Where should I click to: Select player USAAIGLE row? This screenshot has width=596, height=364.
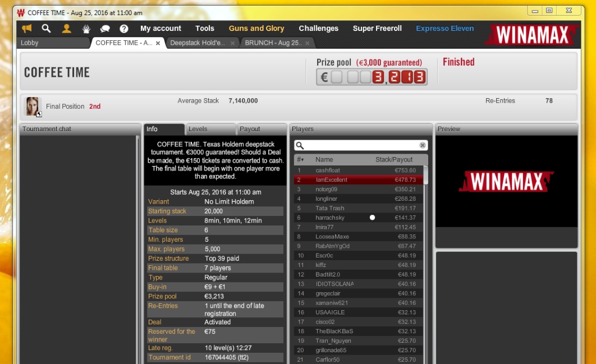(359, 312)
